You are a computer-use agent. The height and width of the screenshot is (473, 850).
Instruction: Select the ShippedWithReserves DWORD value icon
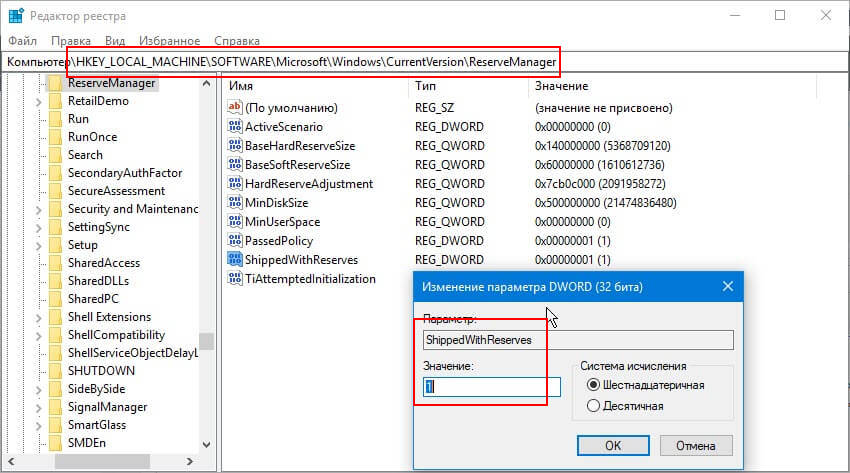(235, 260)
